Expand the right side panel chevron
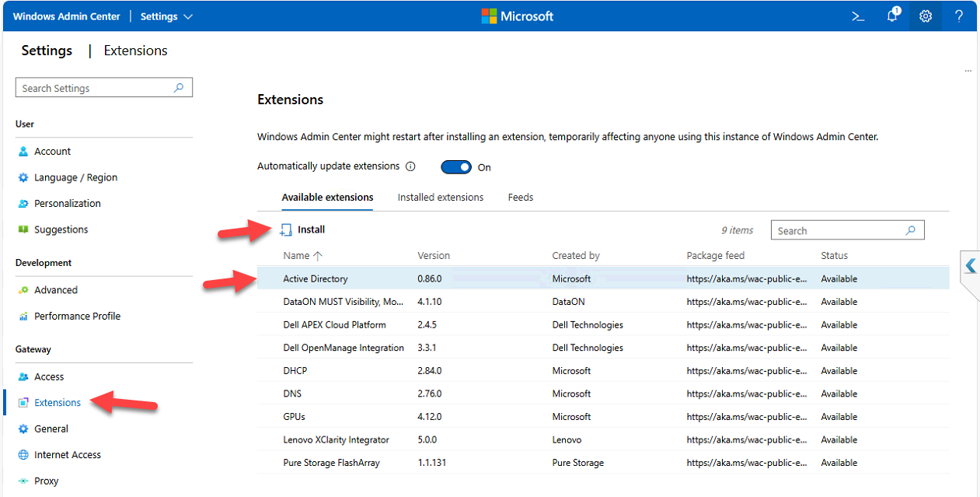980x497 pixels. (971, 266)
